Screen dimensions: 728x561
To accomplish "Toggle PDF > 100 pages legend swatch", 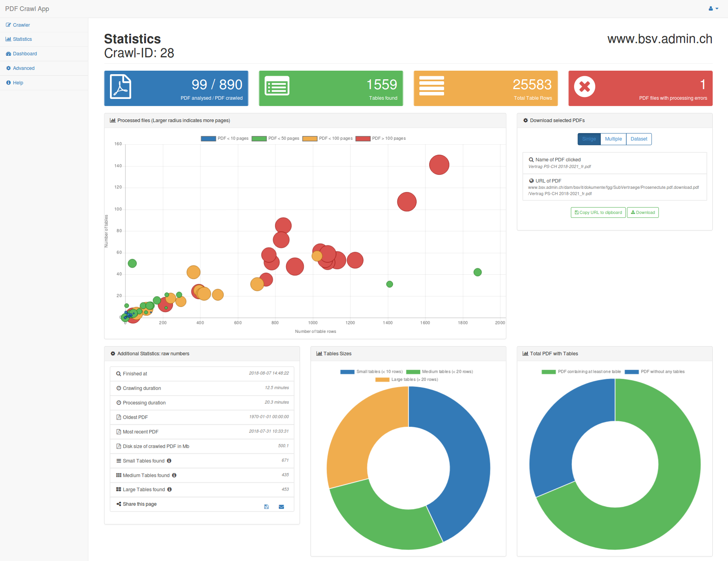I will coord(363,139).
